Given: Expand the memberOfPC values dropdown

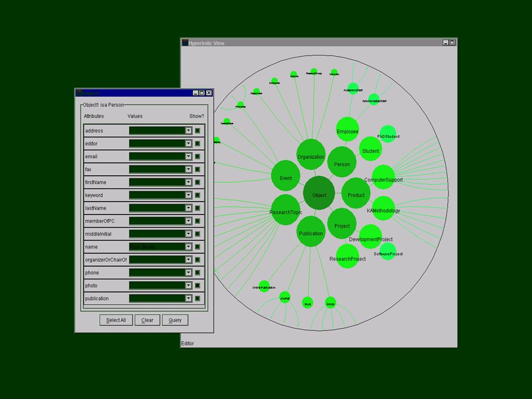Looking at the screenshot, I should tap(188, 221).
